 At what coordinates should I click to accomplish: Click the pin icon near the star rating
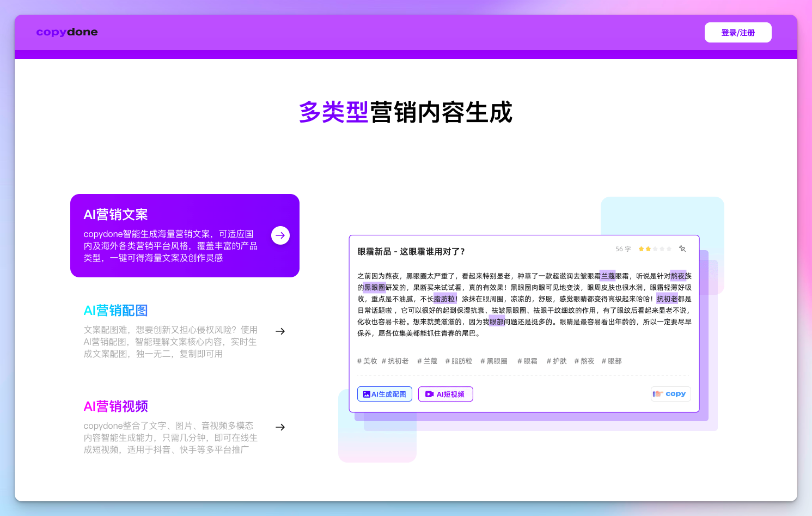[x=682, y=248]
